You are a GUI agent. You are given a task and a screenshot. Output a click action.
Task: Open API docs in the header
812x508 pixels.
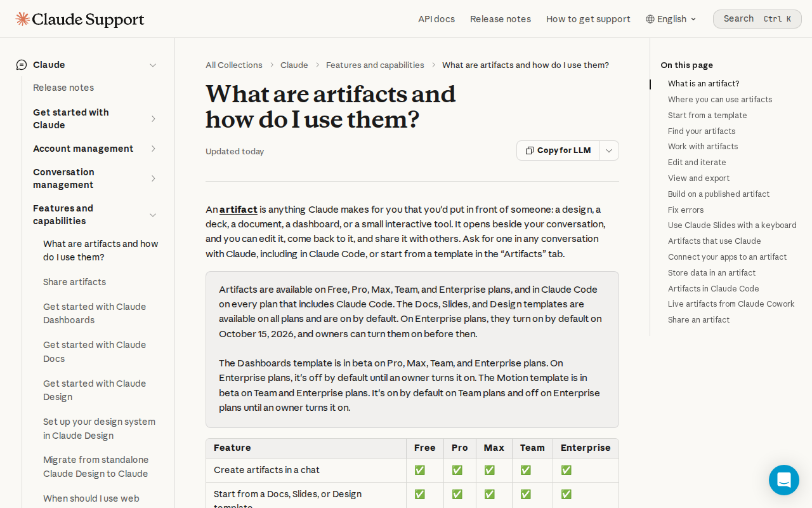436,19
